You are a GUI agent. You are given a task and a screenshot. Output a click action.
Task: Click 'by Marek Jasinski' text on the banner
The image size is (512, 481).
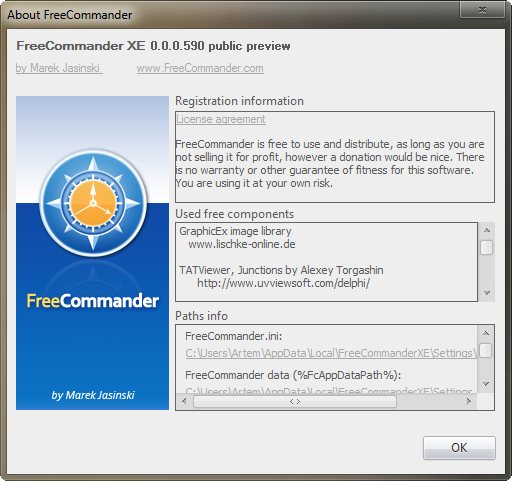pos(93,395)
